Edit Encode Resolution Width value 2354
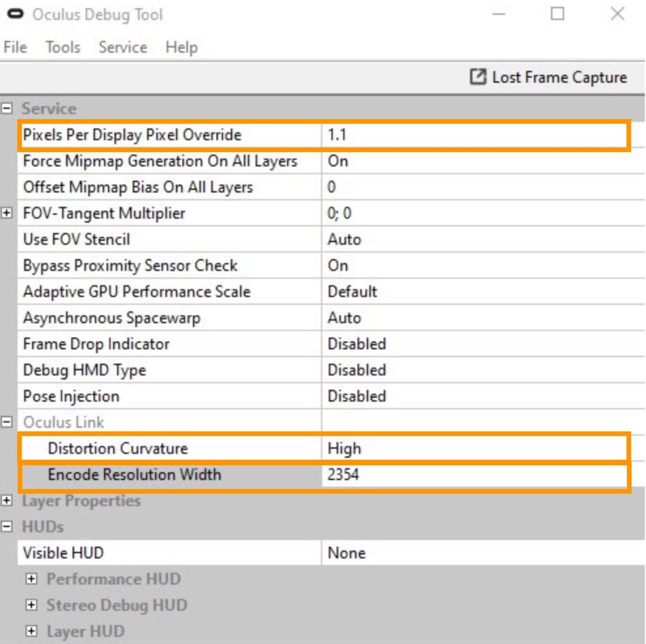 [x=474, y=474]
